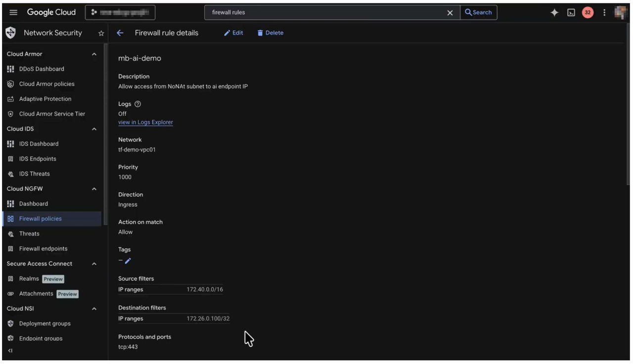Screen dimensions: 633x364
Task: Select Firewall policies in sidebar
Action: coord(51,219)
